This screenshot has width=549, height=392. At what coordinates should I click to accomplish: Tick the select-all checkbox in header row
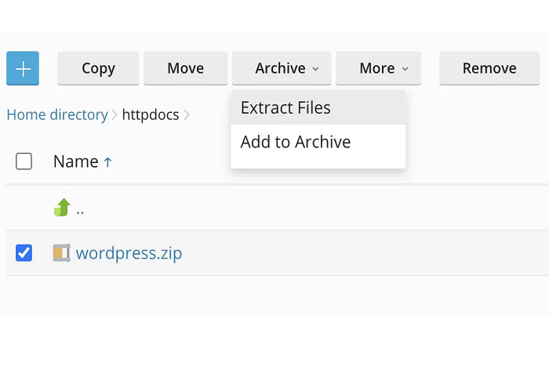(24, 162)
